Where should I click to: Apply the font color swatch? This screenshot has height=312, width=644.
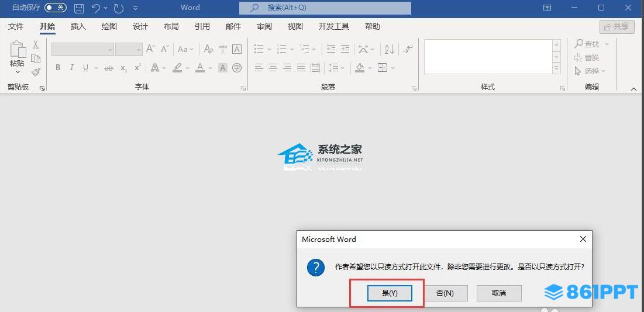click(200, 68)
